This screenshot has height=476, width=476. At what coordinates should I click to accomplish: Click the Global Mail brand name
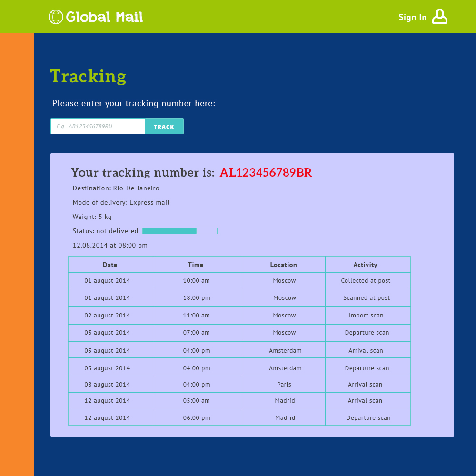click(104, 17)
